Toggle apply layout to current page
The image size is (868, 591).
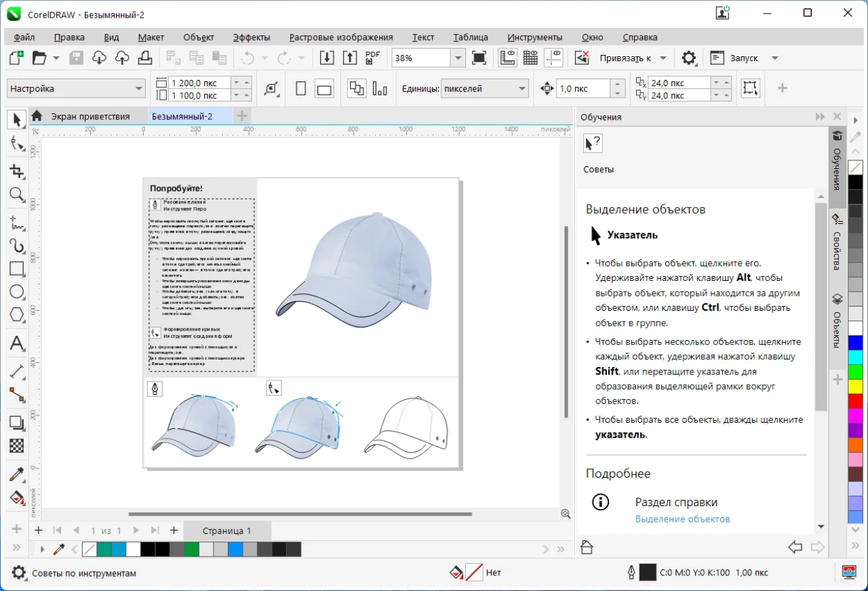[x=380, y=89]
